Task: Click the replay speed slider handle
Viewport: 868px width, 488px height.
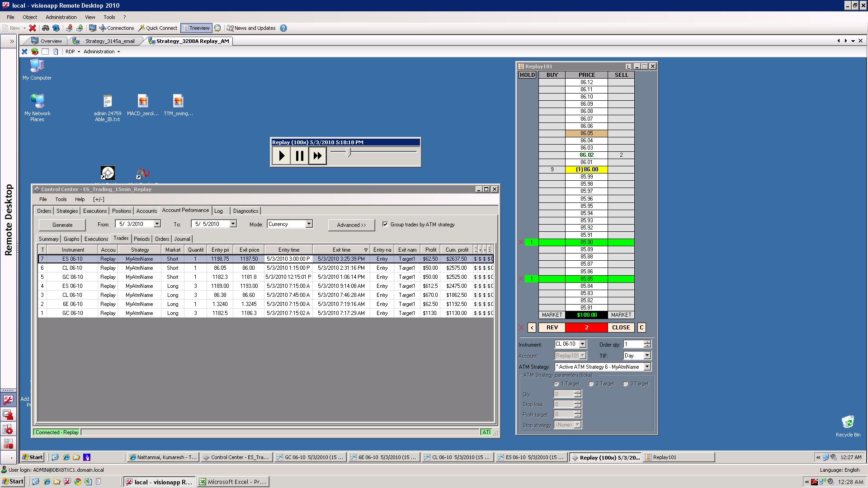Action: 349,153
